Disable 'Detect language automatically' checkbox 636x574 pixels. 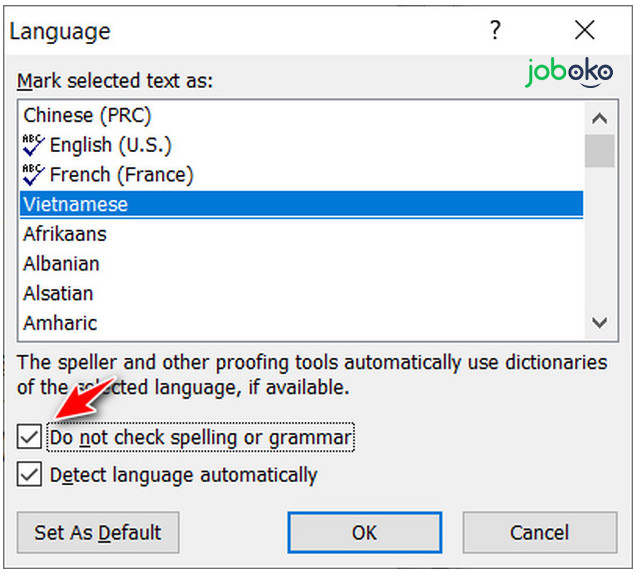30,475
